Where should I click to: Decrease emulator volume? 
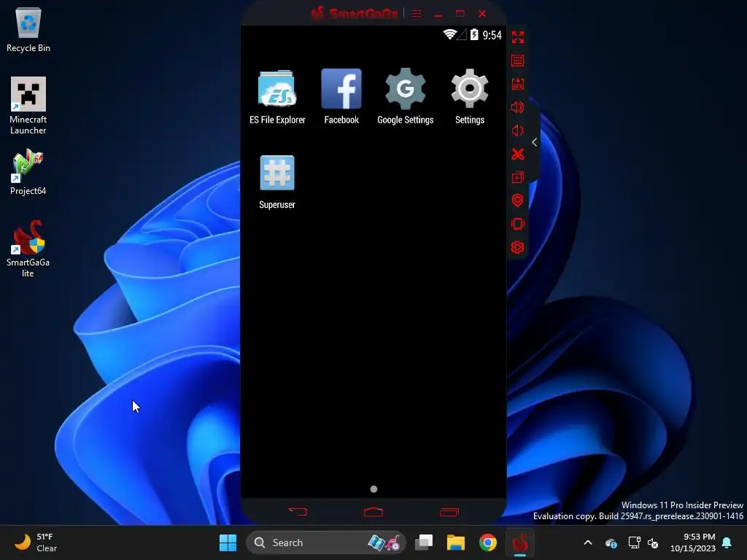(518, 131)
